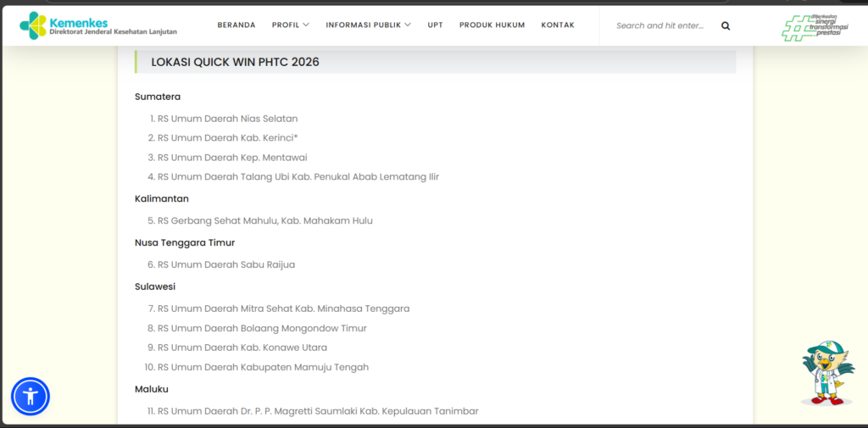Click the Lokasi Quick Win PHTC 2026 heading

235,62
